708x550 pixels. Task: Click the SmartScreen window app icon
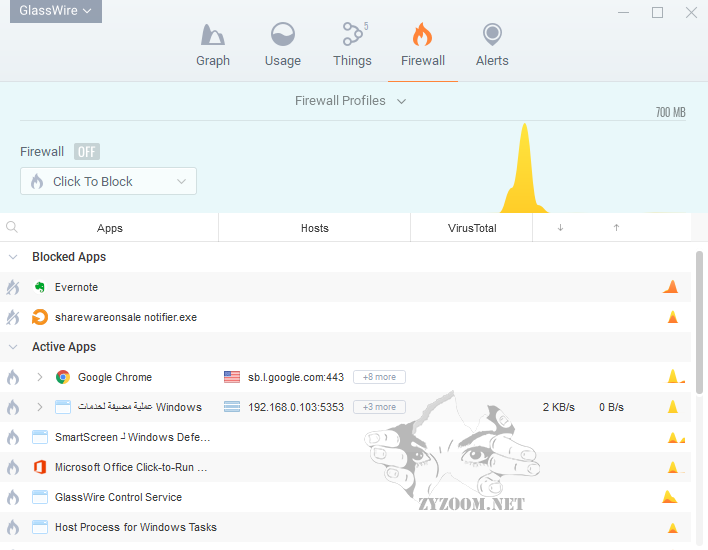(x=40, y=437)
